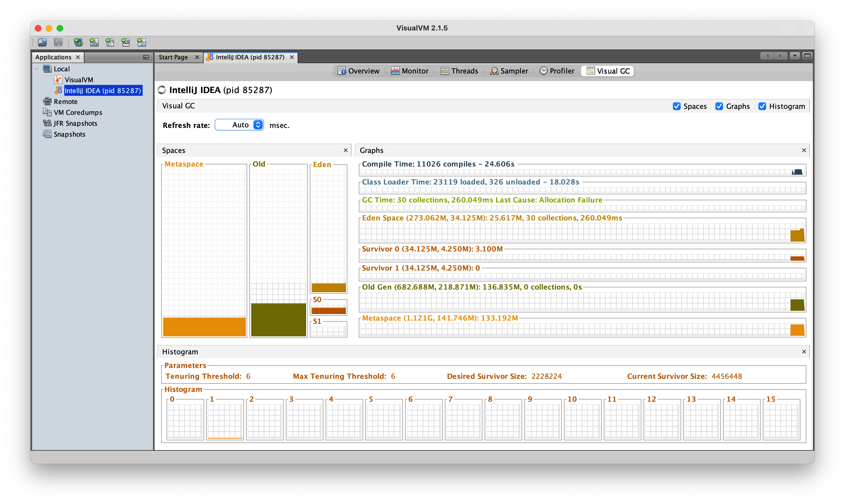845x504 pixels.
Task: Close the Start Page tab
Action: tap(197, 57)
